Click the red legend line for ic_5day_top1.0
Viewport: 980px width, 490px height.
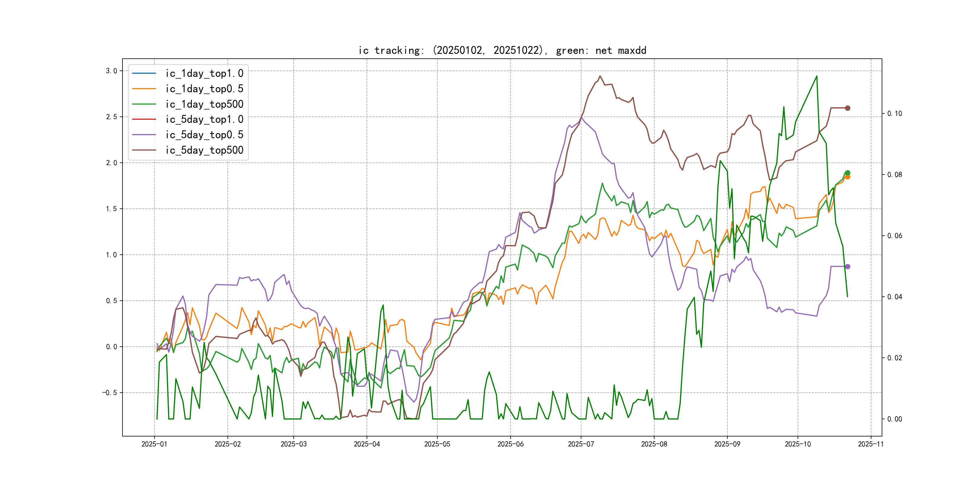click(144, 119)
